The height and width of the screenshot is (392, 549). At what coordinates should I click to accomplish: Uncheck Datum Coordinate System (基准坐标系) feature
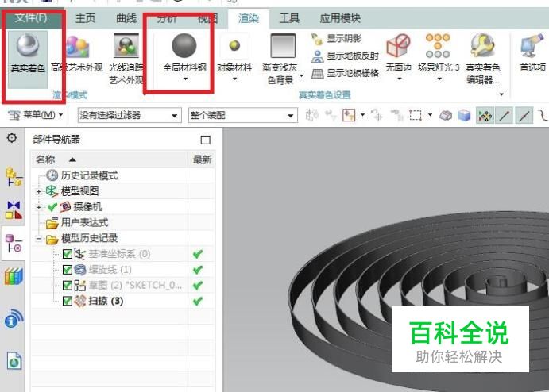click(68, 254)
